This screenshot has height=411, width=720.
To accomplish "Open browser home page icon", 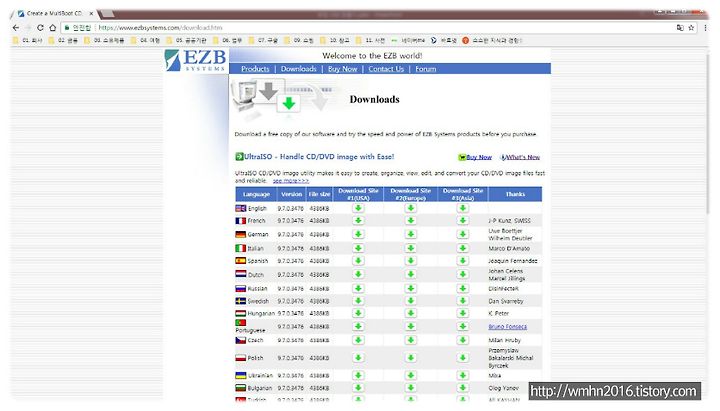I will click(x=52, y=28).
